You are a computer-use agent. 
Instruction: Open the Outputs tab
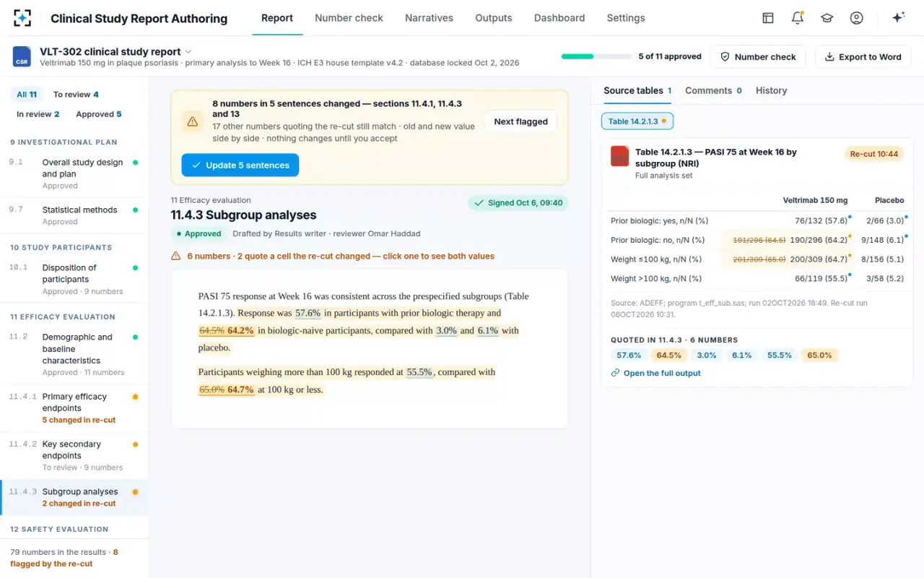pyautogui.click(x=494, y=18)
